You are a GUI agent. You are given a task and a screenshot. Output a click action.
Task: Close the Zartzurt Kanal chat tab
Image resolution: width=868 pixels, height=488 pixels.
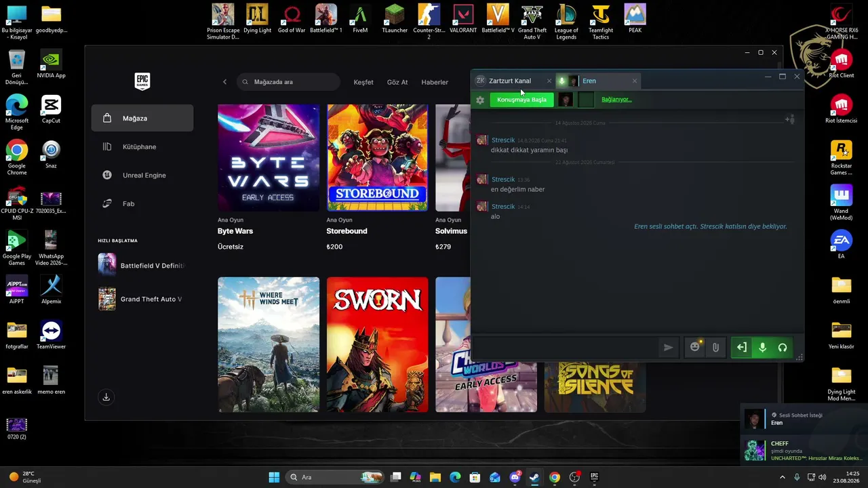[x=549, y=81]
